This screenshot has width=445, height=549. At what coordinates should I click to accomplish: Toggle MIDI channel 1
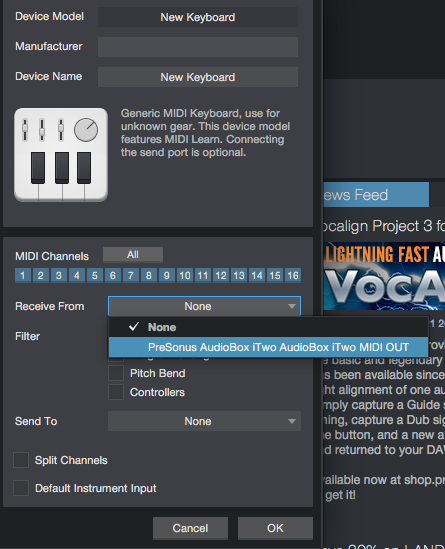tap(23, 276)
